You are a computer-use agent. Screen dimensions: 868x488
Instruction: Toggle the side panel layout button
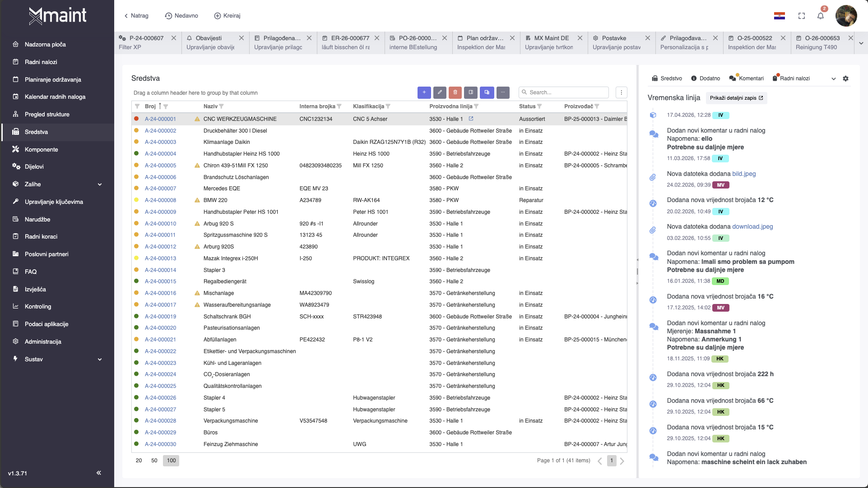tap(471, 92)
